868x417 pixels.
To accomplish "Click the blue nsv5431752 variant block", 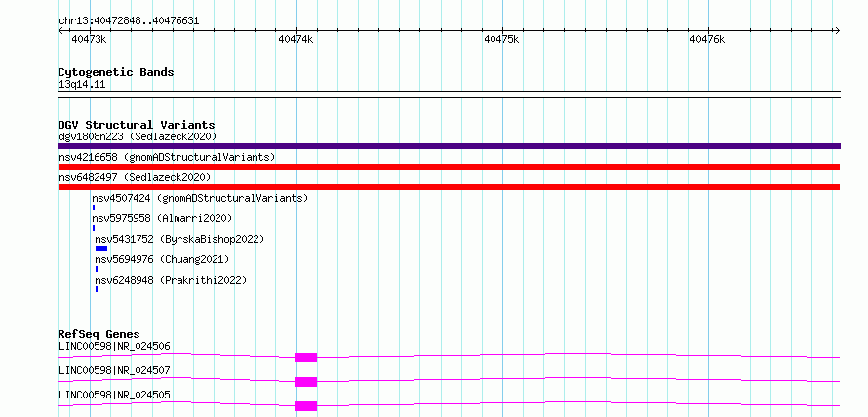I will (101, 248).
